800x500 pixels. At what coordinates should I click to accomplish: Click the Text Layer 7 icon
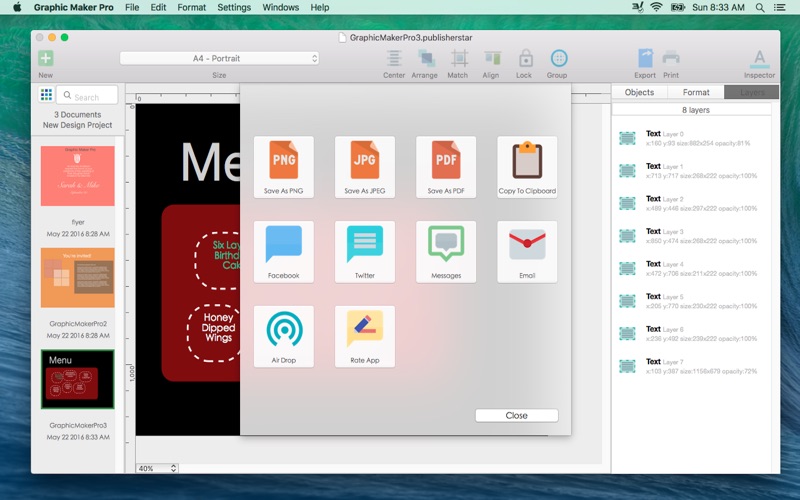tap(627, 366)
